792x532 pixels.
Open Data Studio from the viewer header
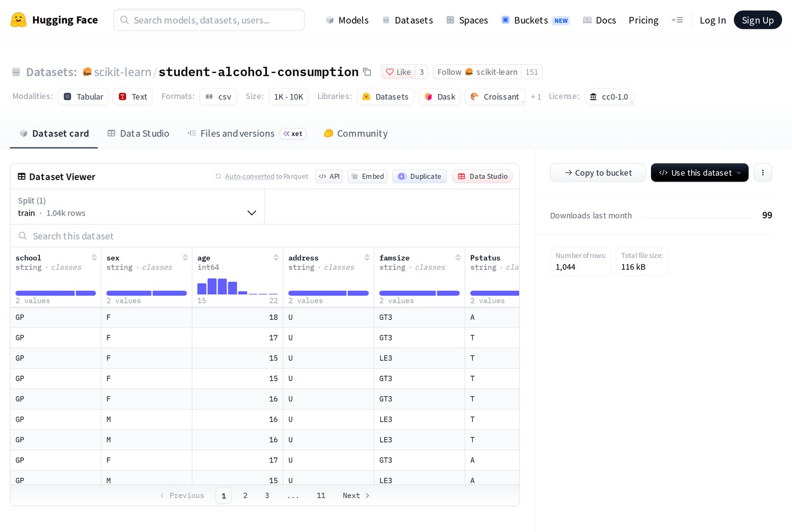[483, 176]
